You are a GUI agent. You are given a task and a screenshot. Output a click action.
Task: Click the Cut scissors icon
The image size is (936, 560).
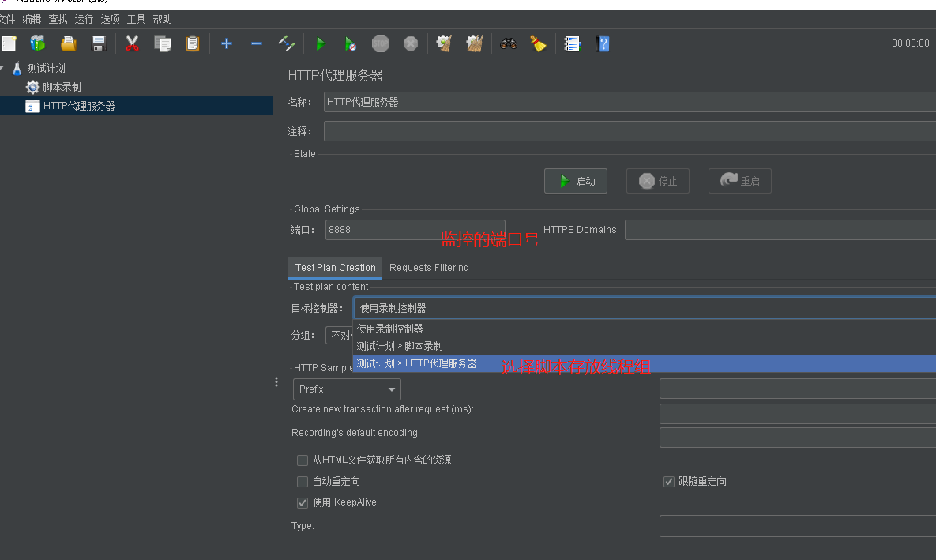pos(132,43)
